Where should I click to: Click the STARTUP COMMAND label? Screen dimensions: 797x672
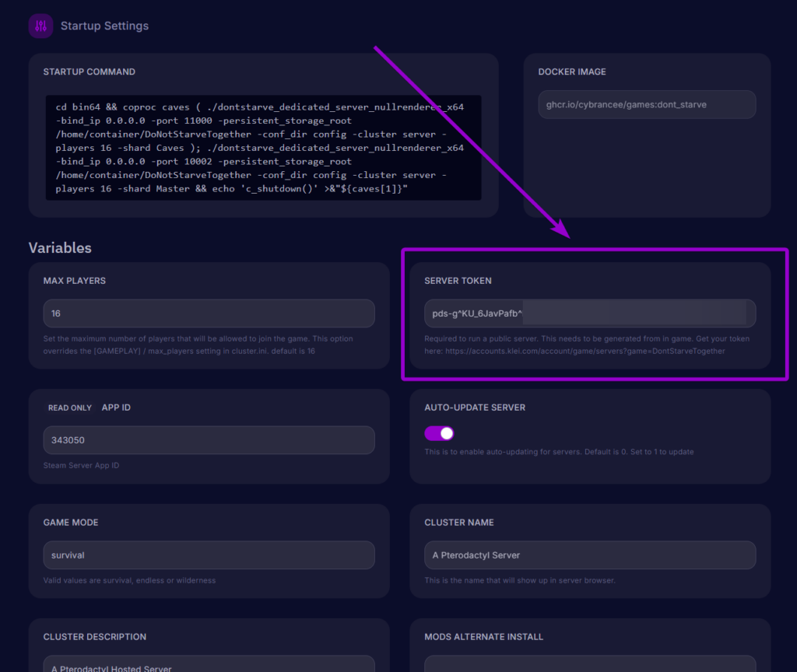coord(90,72)
